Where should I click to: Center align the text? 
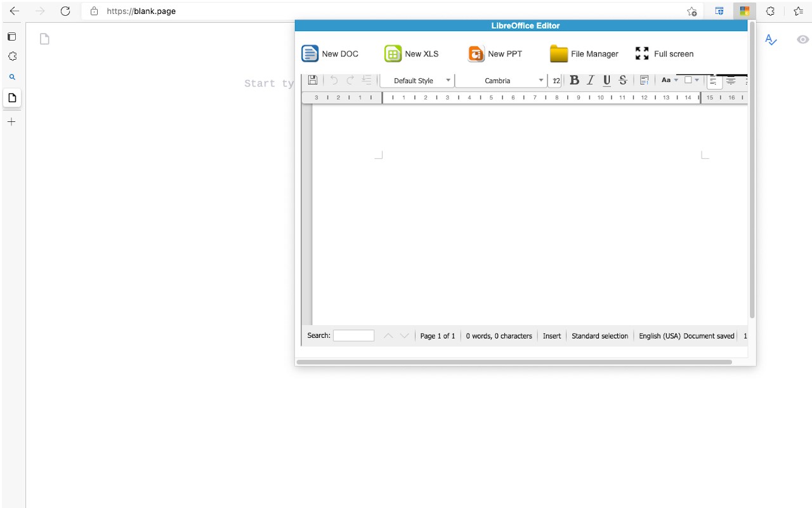pos(731,81)
